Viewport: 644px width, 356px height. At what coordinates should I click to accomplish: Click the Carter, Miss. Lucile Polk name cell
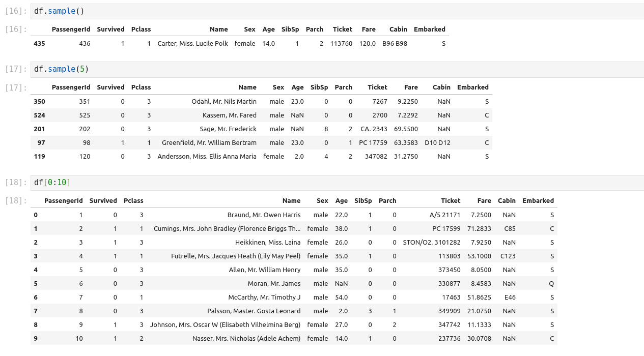coord(193,44)
